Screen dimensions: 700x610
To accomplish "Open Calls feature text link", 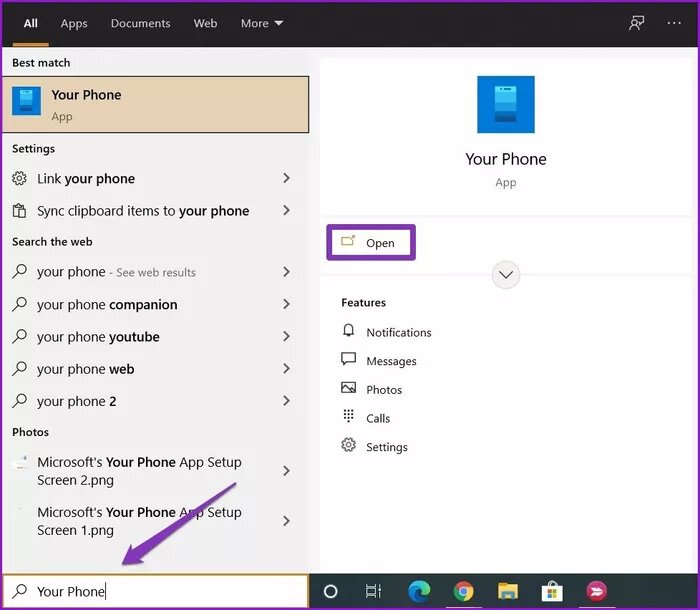I will tap(378, 418).
